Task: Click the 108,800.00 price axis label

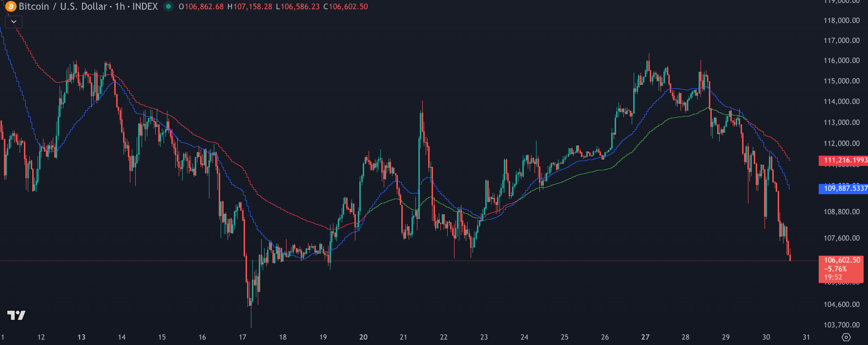Action: point(842,212)
